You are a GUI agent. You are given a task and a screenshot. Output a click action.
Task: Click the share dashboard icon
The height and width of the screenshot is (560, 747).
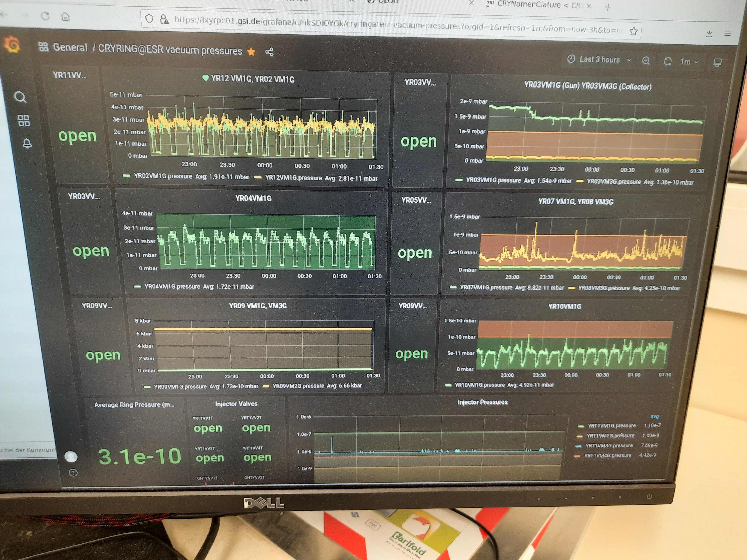(269, 52)
